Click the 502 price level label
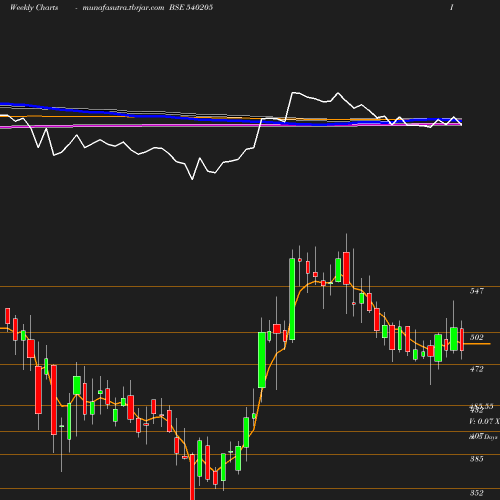This screenshot has height=500, width=500. click(x=477, y=337)
